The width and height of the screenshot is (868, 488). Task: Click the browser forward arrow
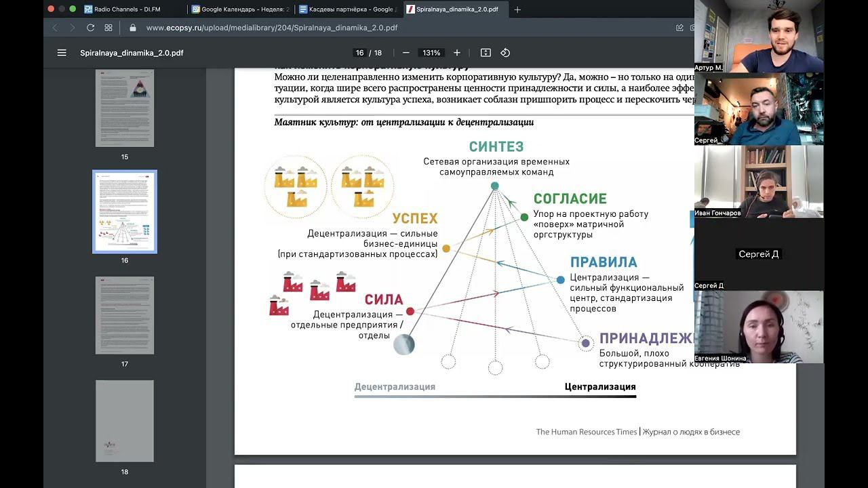pos(73,28)
